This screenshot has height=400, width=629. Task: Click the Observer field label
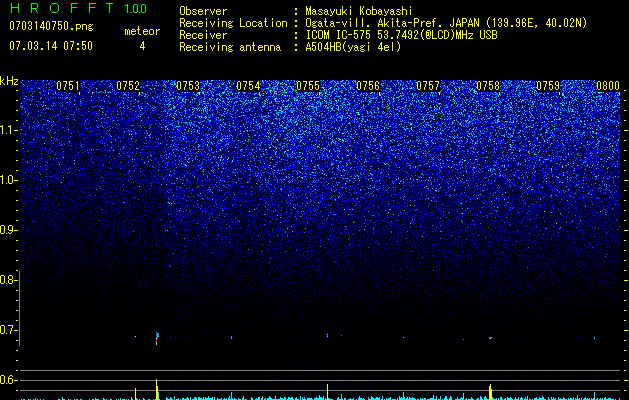(x=203, y=11)
